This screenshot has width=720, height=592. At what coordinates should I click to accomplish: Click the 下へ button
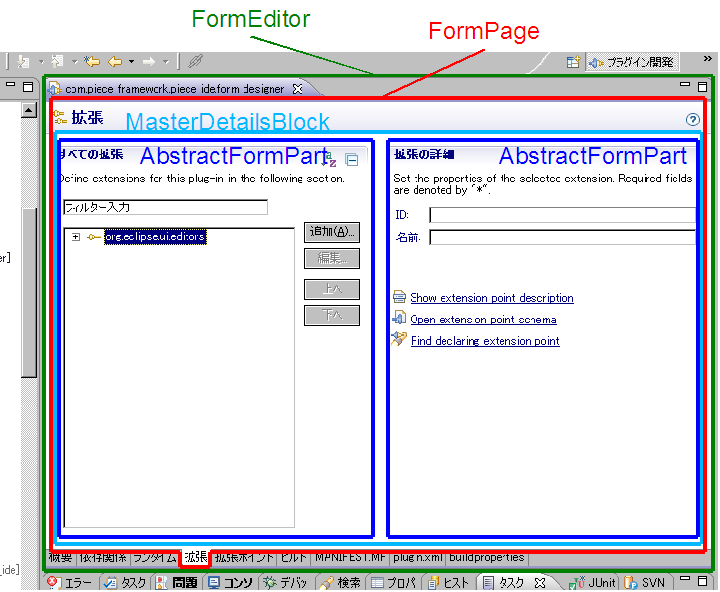tap(332, 316)
